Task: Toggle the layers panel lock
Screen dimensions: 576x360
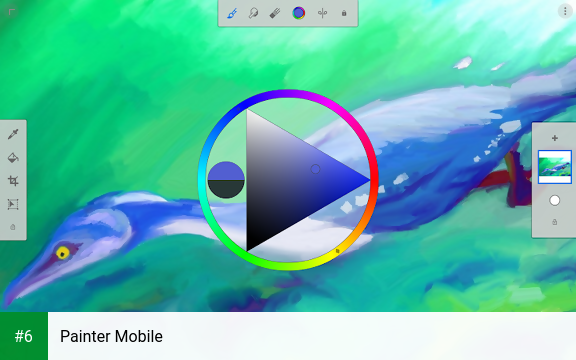Action: pos(555,222)
